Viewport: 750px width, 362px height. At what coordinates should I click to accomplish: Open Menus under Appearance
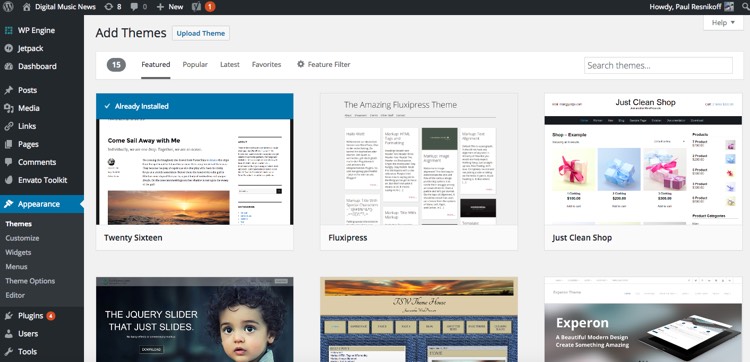click(x=16, y=267)
